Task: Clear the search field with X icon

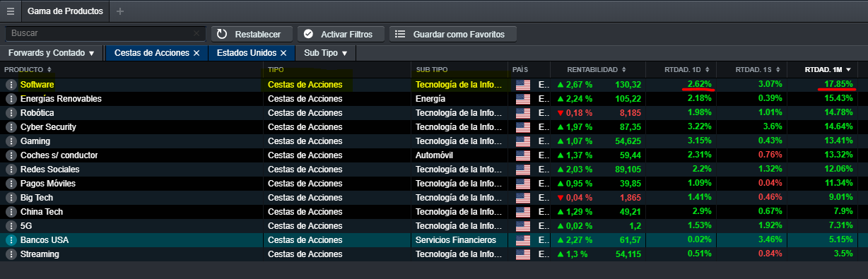Action: (197, 33)
